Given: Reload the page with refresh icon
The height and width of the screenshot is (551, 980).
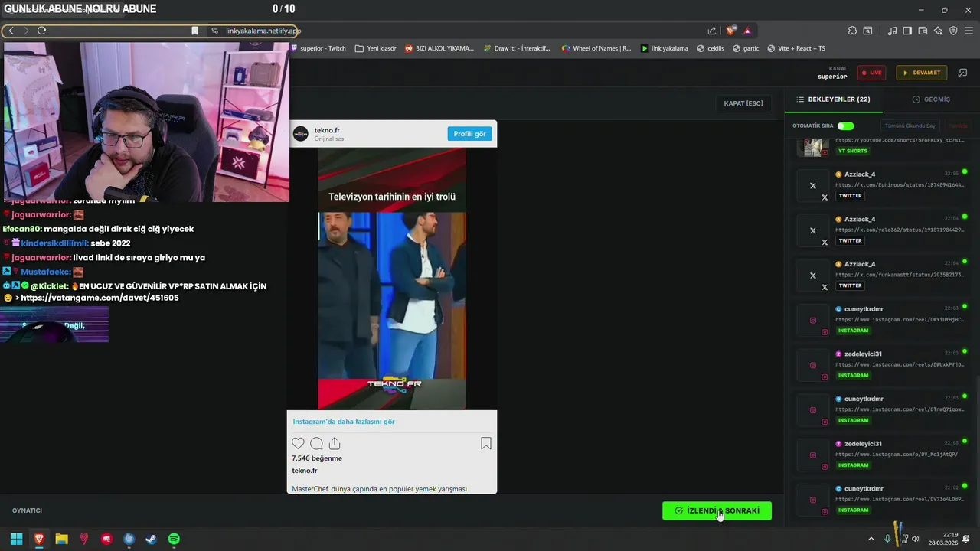Looking at the screenshot, I should [x=41, y=31].
